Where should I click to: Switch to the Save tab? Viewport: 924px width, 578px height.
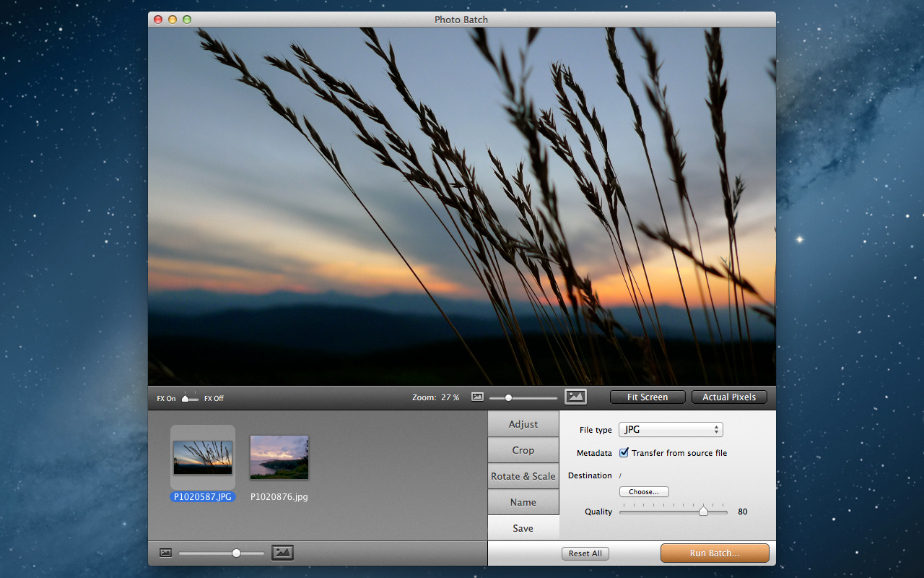point(523,527)
